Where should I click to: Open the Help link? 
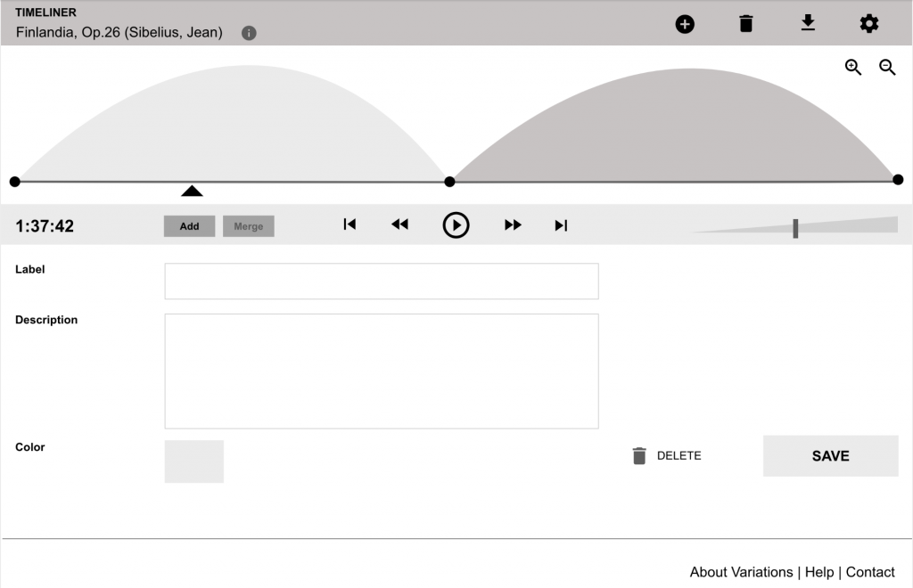click(x=819, y=572)
